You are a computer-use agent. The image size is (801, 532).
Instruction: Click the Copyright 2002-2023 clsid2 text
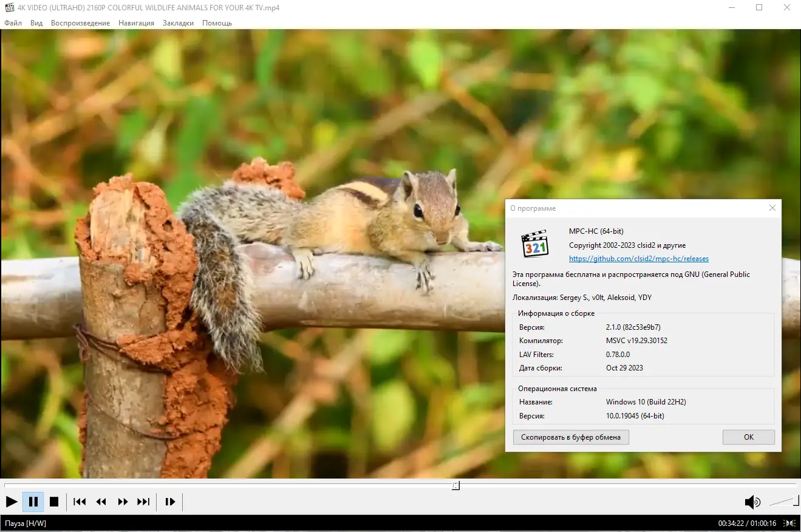(627, 245)
